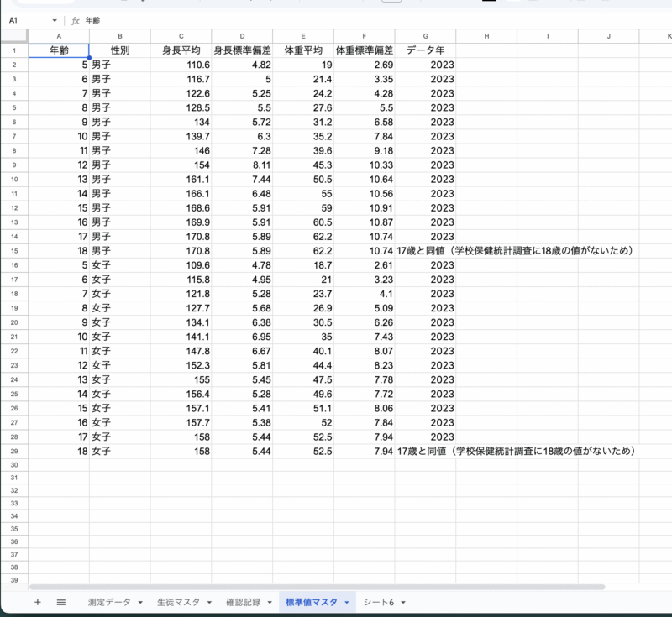
Task: Select the 身長平均 header cell
Action: point(181,50)
